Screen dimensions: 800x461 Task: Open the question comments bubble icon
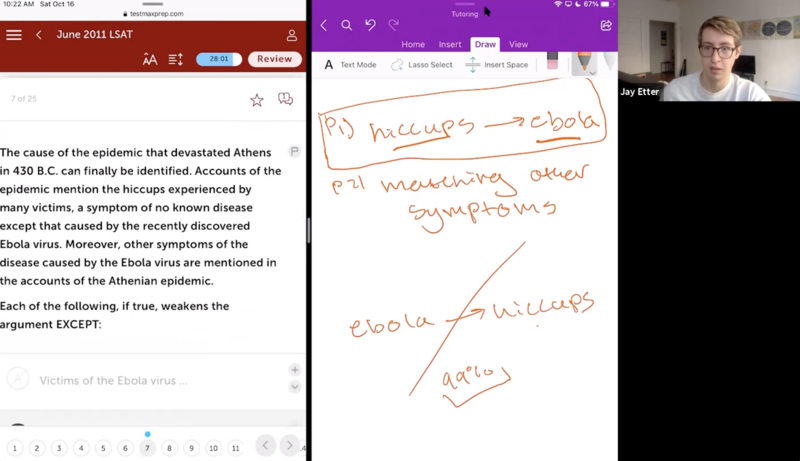pyautogui.click(x=285, y=99)
